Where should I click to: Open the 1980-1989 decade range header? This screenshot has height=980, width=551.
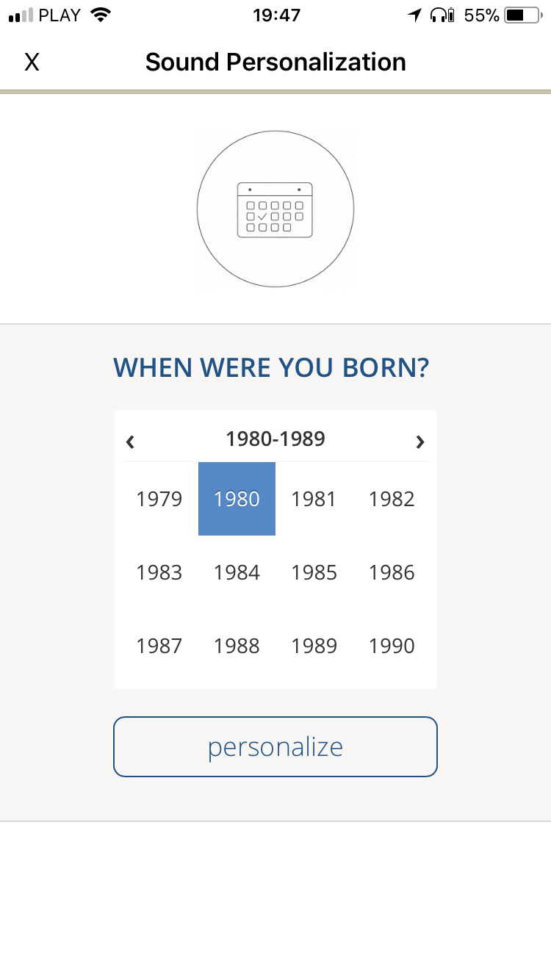(275, 439)
